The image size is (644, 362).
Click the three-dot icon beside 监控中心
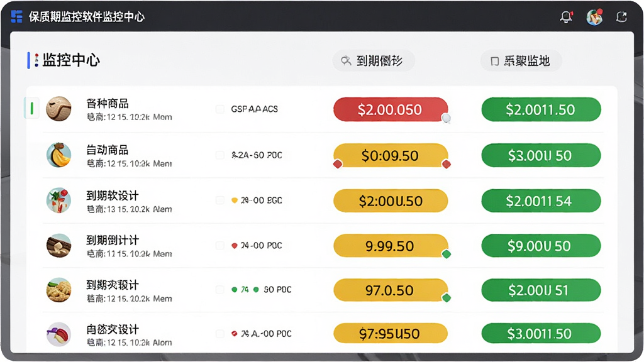tap(36, 60)
